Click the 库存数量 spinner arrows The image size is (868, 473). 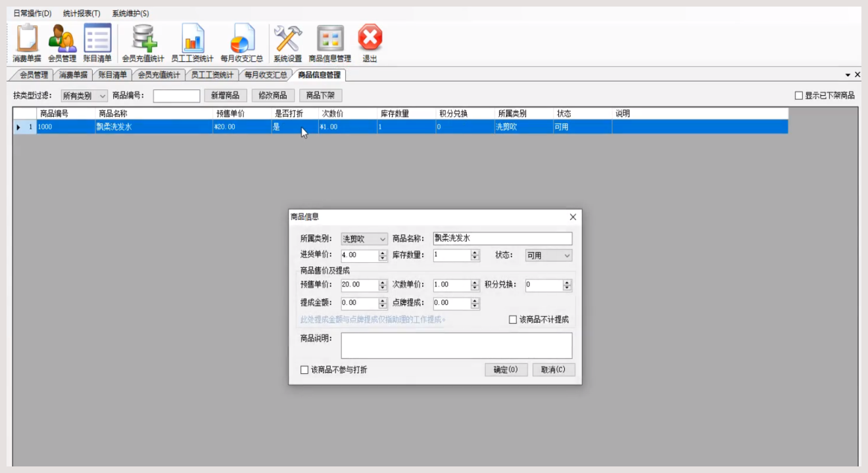click(x=475, y=256)
